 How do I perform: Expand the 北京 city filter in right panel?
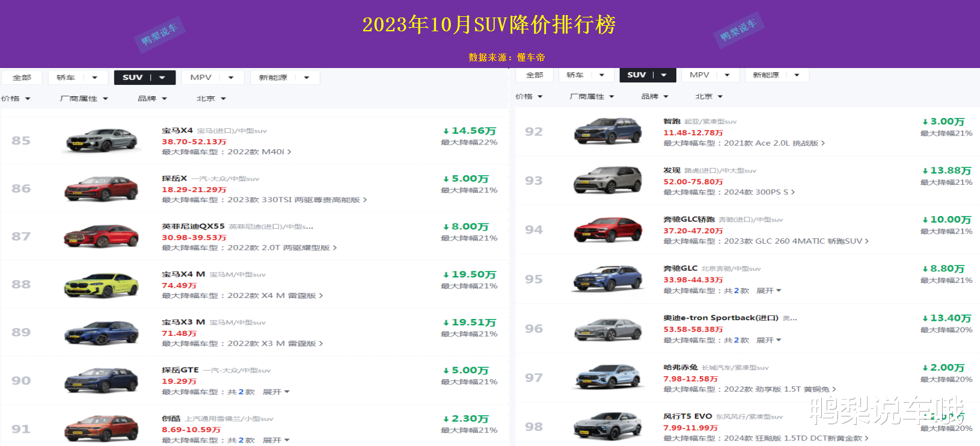pos(709,96)
